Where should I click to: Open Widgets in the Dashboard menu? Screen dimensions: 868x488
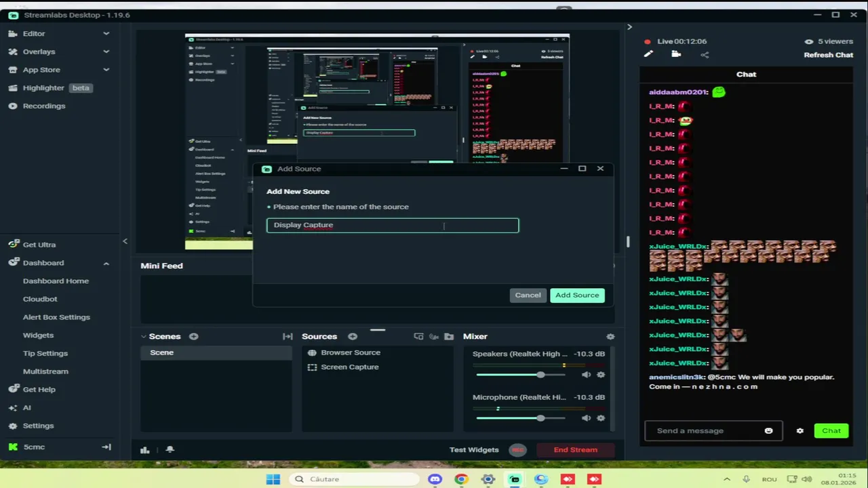click(38, 335)
